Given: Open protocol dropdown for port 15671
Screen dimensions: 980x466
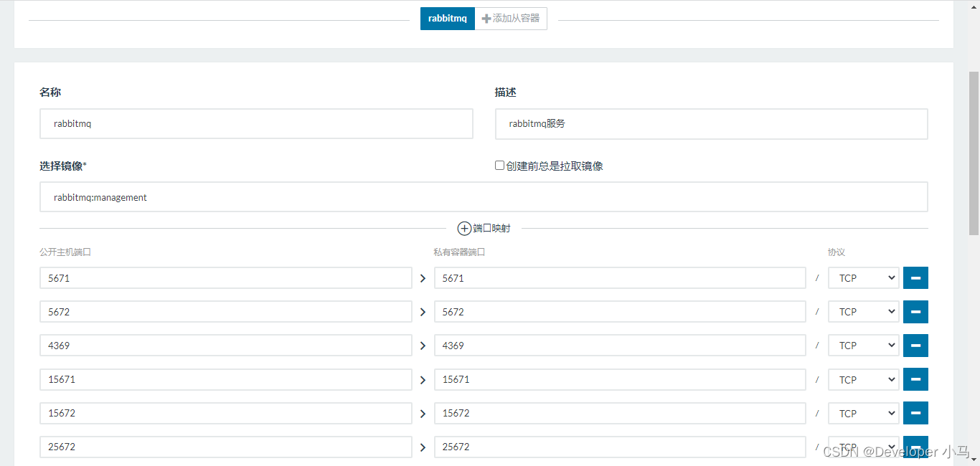Looking at the screenshot, I should (x=864, y=379).
